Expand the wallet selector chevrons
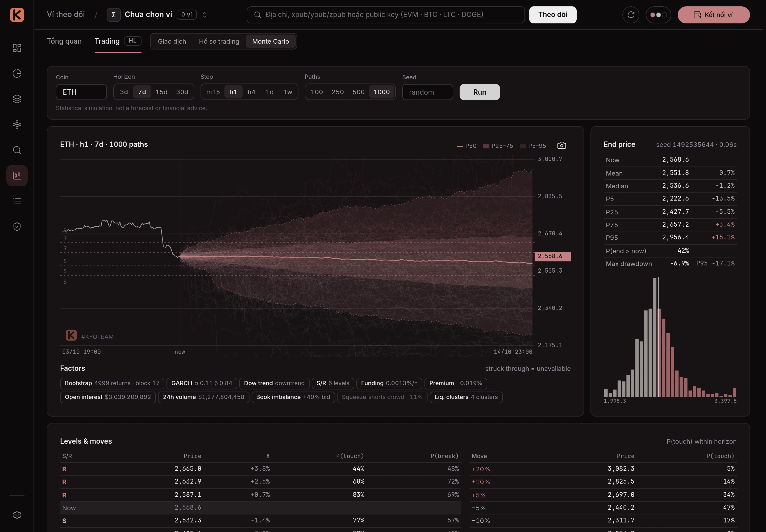 coord(205,15)
